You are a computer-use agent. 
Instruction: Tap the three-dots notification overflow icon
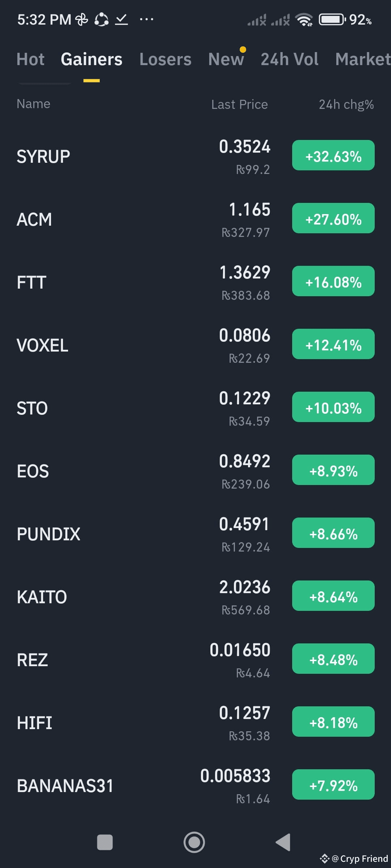pyautogui.click(x=147, y=19)
